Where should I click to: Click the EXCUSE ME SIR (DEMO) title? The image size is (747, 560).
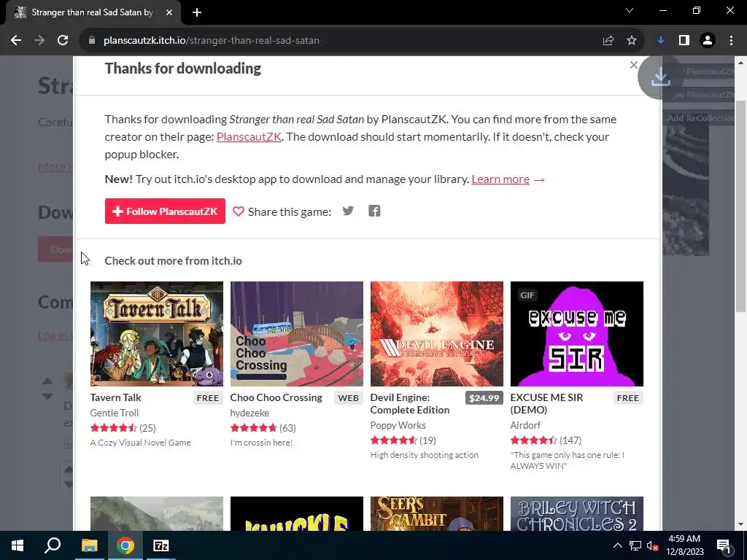click(547, 403)
